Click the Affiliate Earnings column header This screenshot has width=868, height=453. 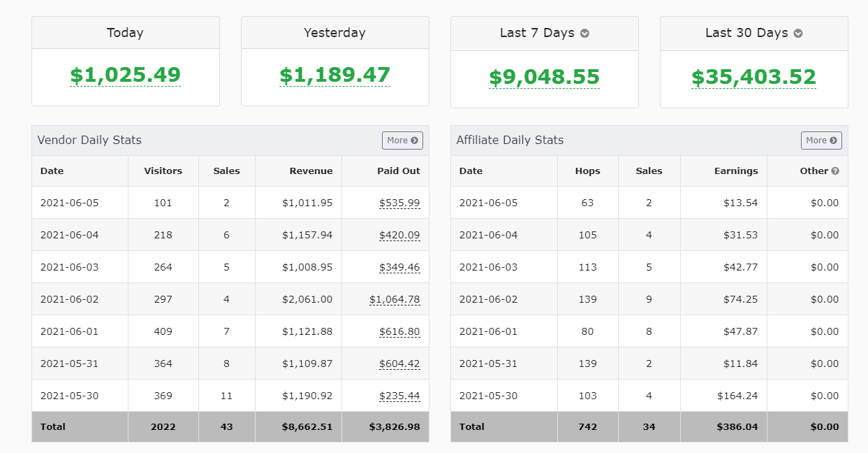(x=735, y=171)
